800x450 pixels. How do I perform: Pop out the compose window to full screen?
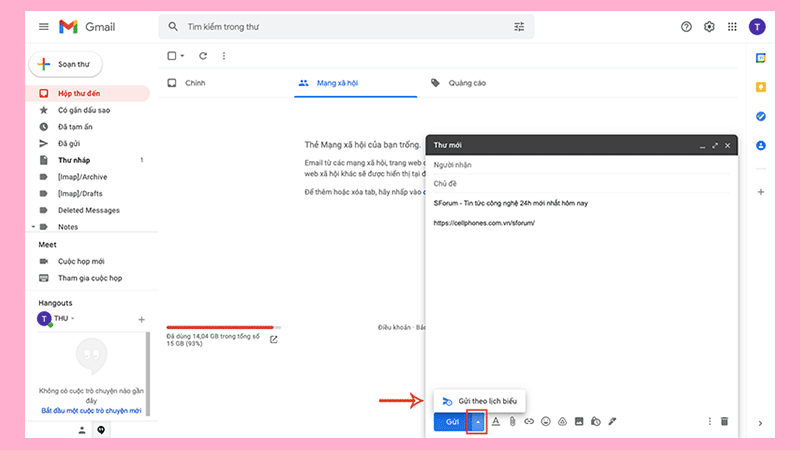tap(715, 145)
